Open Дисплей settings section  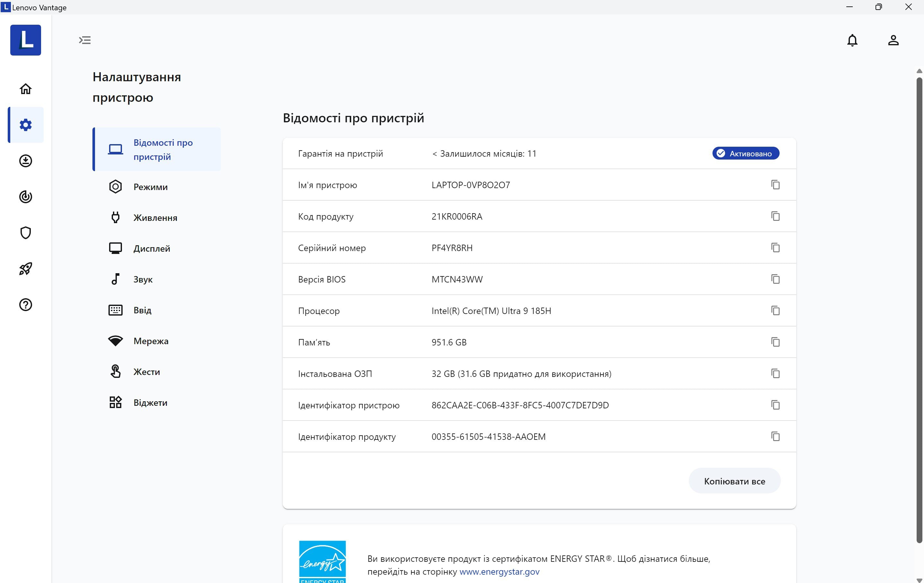click(x=151, y=248)
